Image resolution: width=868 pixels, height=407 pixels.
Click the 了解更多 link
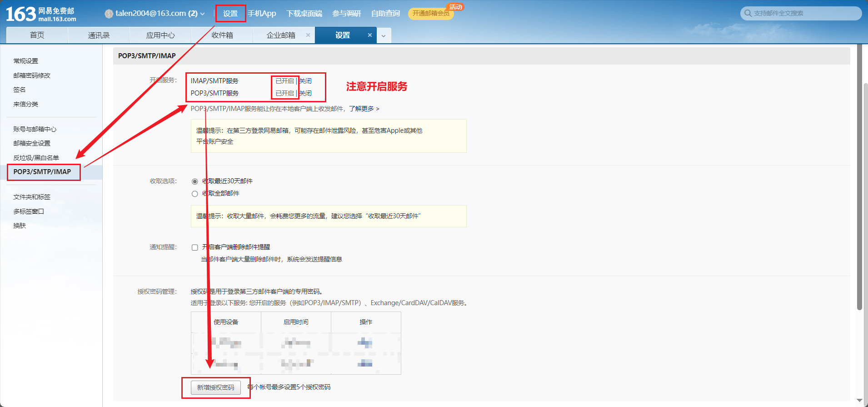coord(364,109)
